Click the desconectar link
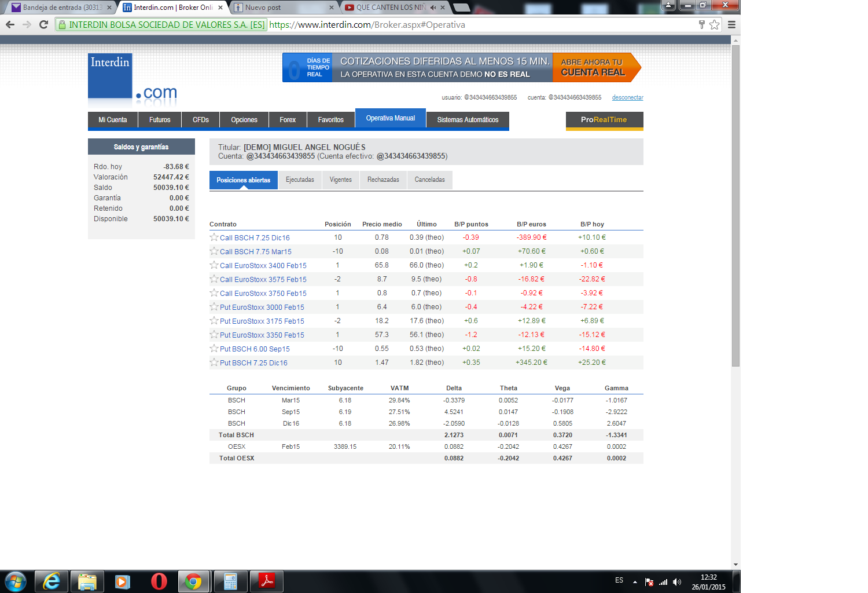The width and height of the screenshot is (868, 593). tap(628, 97)
